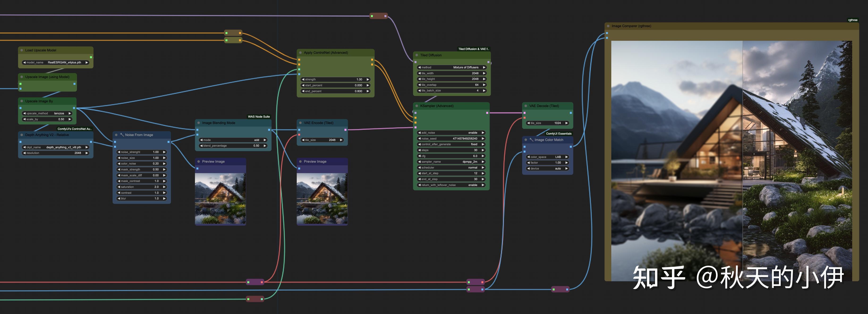The width and height of the screenshot is (868, 314).
Task: Click collapse dot on VAE Decode (Tiled) node
Action: (x=526, y=106)
